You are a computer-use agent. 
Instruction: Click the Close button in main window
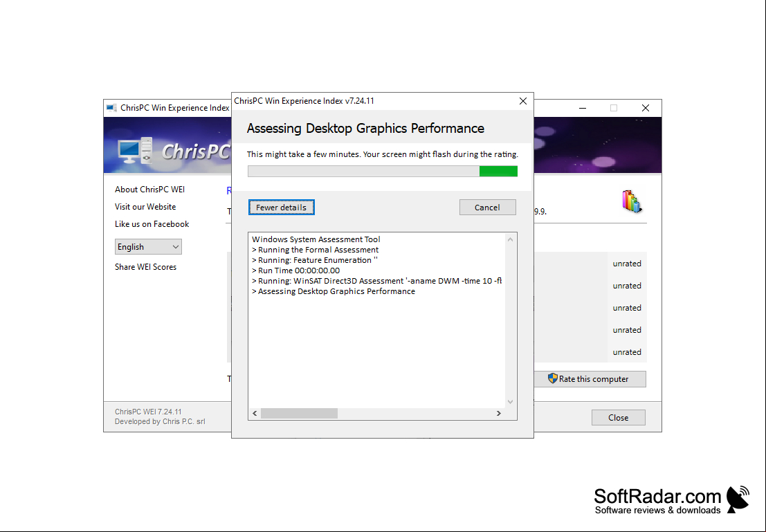pyautogui.click(x=618, y=418)
